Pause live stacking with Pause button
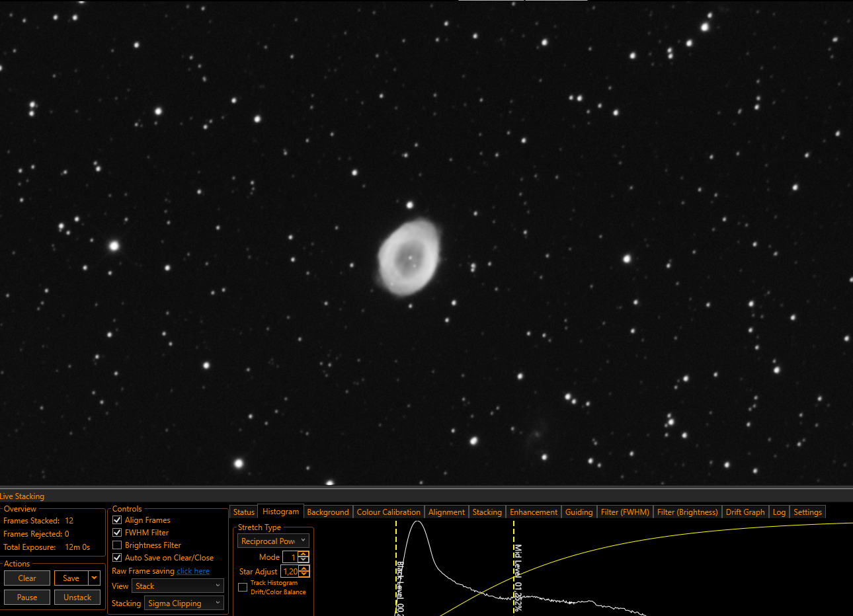This screenshot has height=616, width=853. [x=27, y=597]
